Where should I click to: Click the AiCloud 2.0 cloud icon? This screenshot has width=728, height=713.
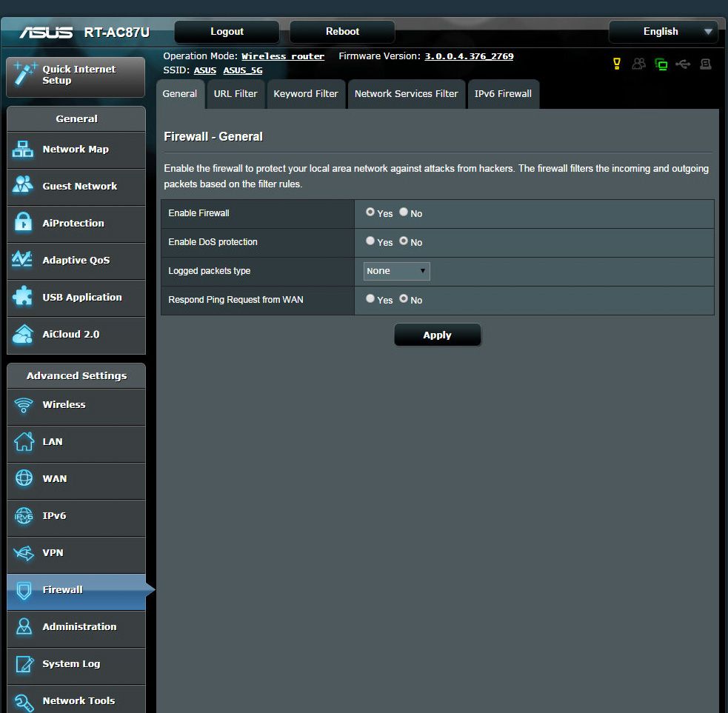23,334
